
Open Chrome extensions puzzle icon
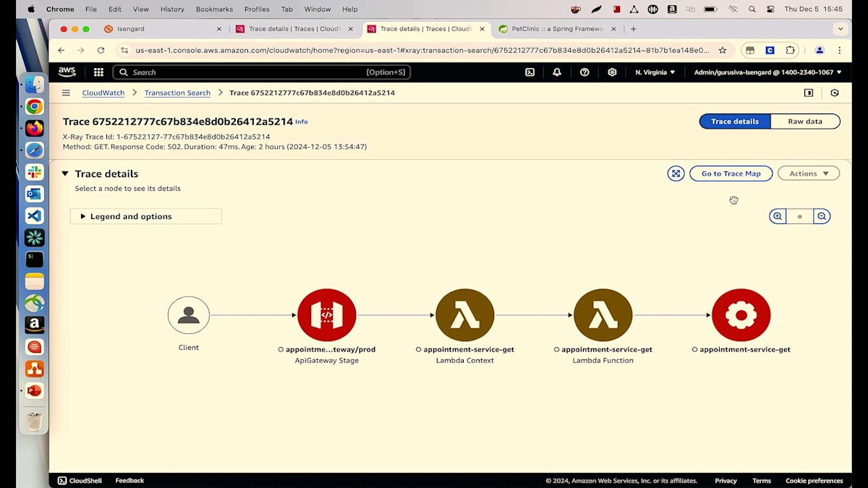(790, 51)
